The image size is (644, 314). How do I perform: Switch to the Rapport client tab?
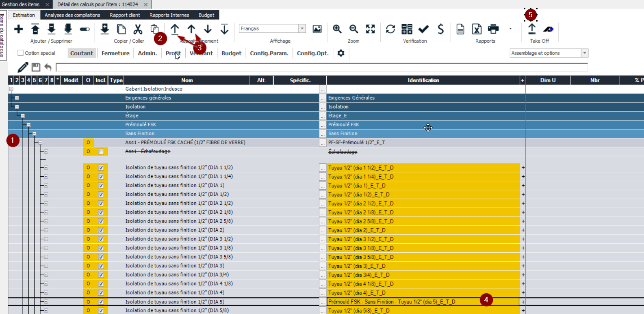[x=125, y=15]
